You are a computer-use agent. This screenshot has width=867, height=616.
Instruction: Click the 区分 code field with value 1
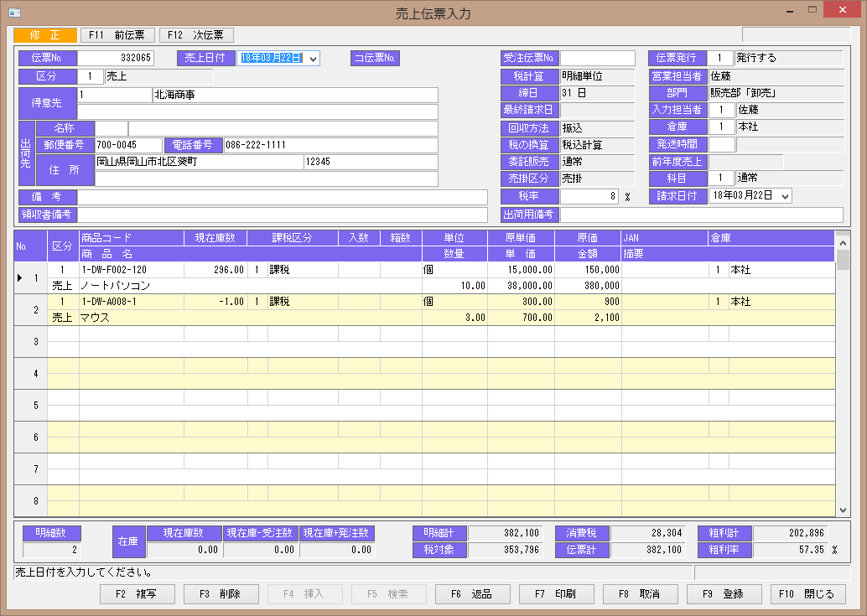coord(90,76)
